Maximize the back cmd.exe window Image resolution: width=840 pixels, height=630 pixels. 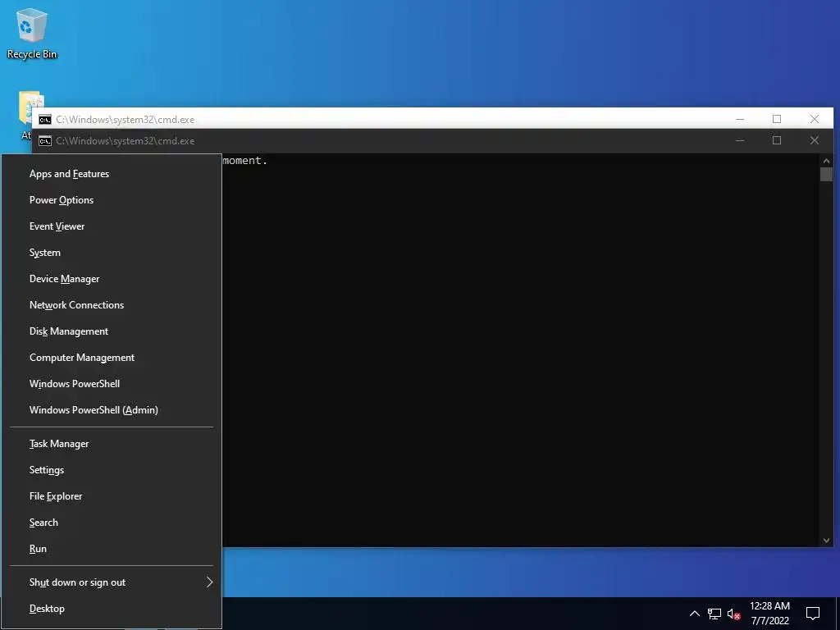[x=777, y=119]
